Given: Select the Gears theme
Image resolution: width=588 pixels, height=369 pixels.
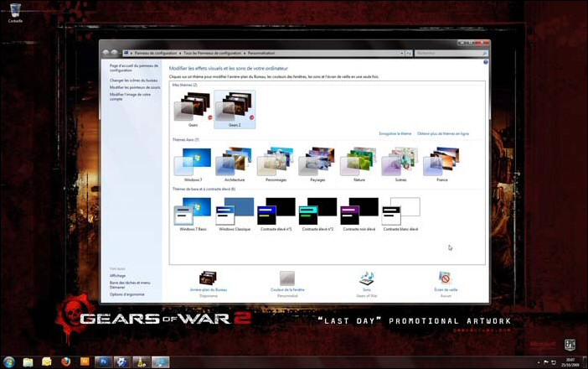Looking at the screenshot, I should click(x=193, y=109).
